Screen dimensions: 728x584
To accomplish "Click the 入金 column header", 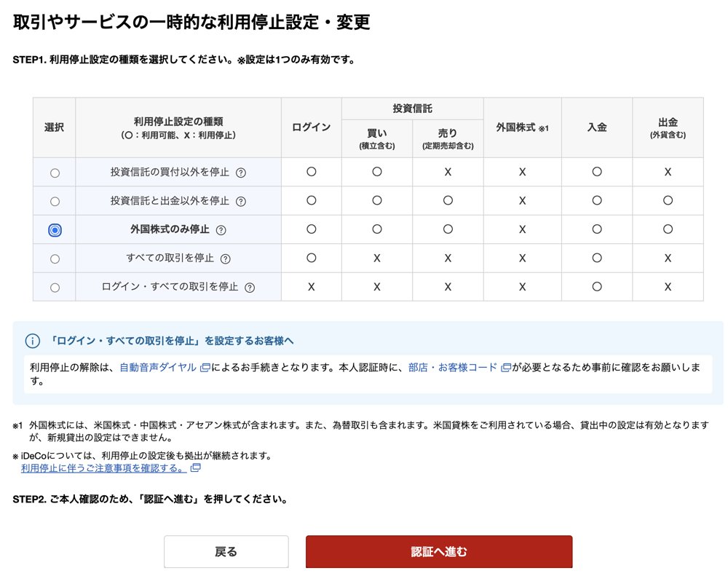I will [597, 127].
